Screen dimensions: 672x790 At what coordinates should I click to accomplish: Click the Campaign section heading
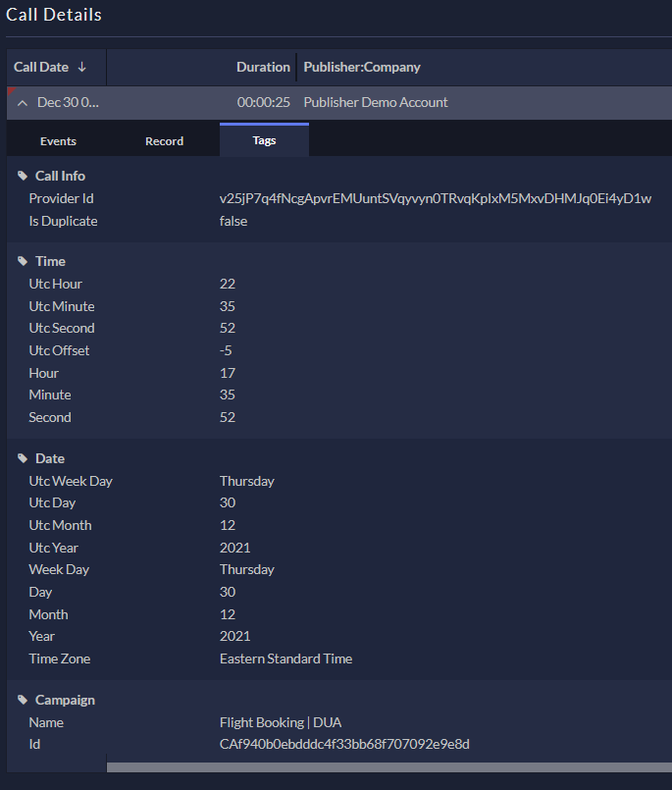pos(65,700)
